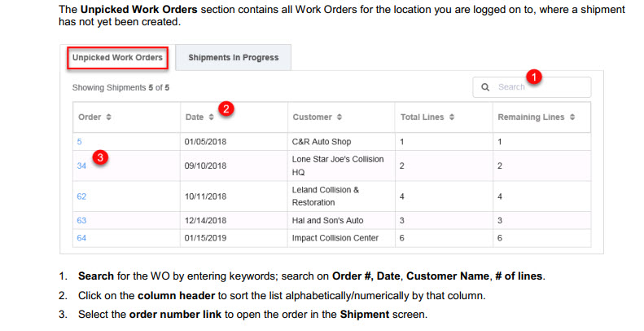644x331 pixels.
Task: Select the C&R Auto Shop customer cell
Action: click(323, 141)
